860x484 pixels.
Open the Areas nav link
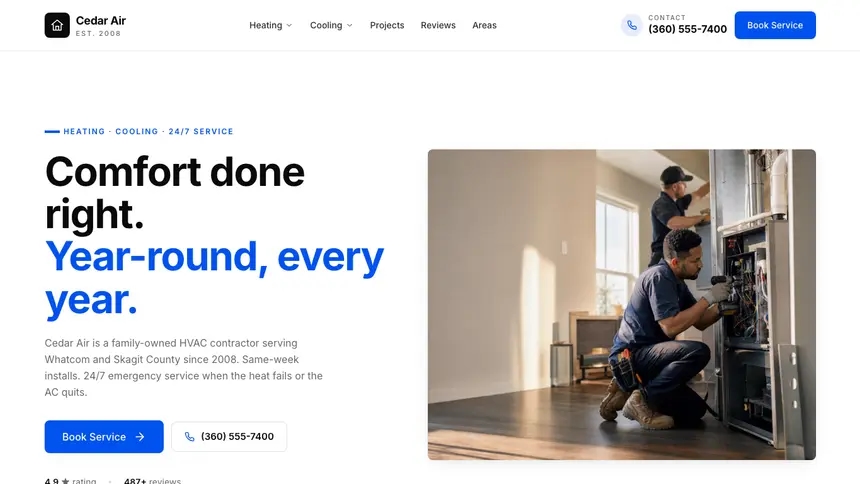tap(484, 25)
